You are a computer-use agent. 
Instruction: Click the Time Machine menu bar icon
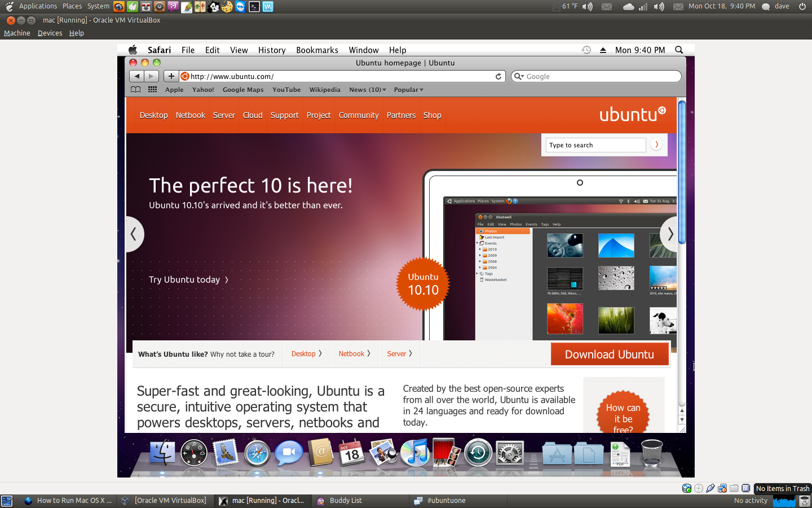(x=586, y=50)
